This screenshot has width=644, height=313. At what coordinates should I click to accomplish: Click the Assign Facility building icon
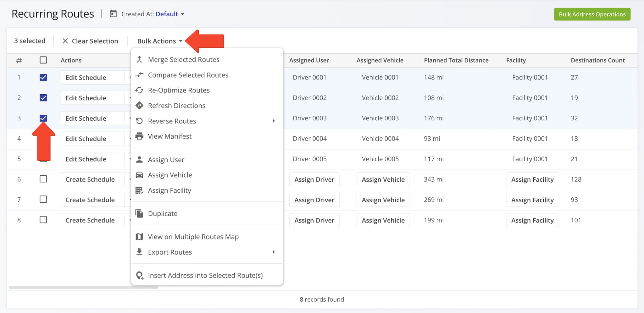(x=139, y=190)
